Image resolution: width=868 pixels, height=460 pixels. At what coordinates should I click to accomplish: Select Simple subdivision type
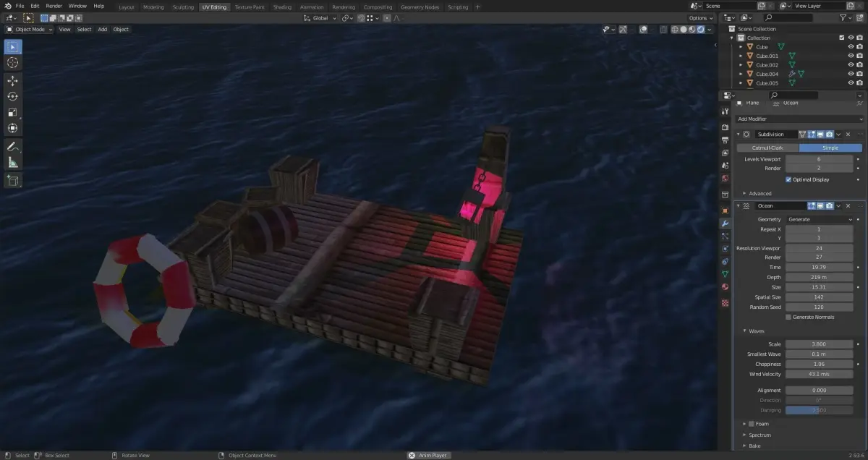click(830, 148)
